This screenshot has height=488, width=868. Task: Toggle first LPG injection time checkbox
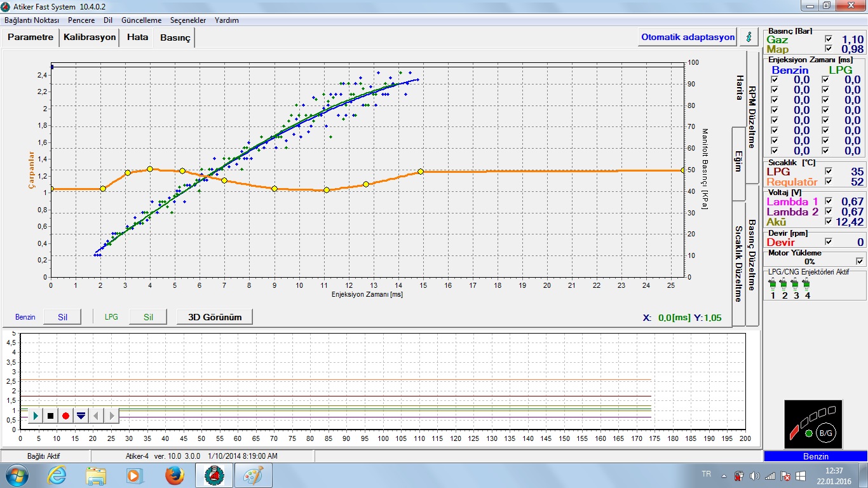(x=825, y=79)
